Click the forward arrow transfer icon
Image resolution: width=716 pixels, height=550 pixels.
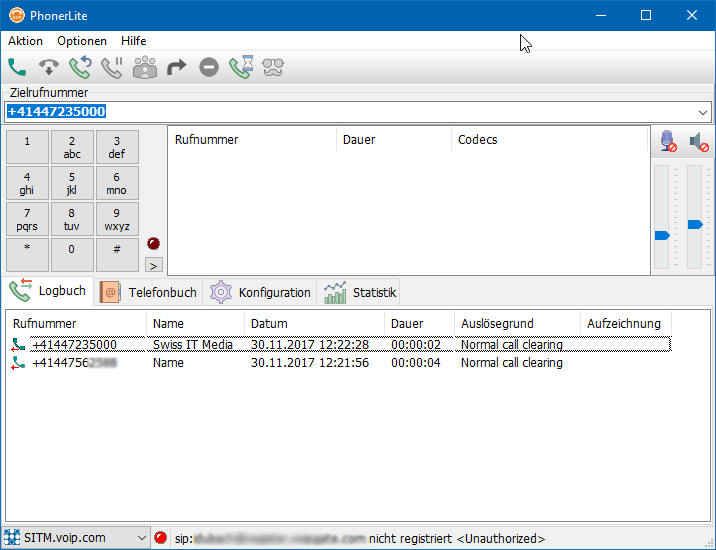[x=177, y=67]
